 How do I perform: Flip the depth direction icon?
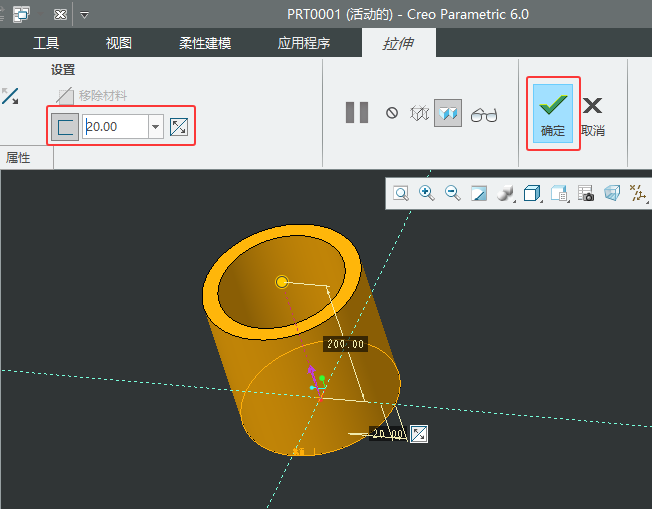pyautogui.click(x=10, y=96)
